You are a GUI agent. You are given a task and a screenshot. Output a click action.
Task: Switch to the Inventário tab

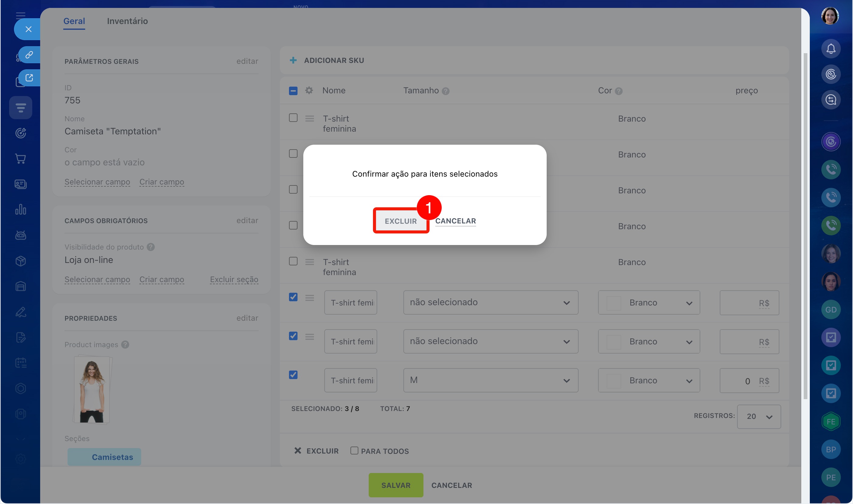pos(127,21)
